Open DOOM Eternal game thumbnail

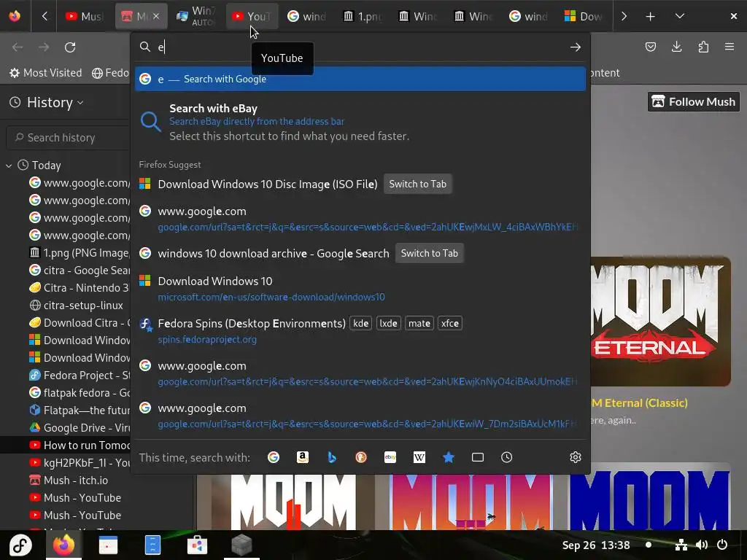(x=661, y=322)
